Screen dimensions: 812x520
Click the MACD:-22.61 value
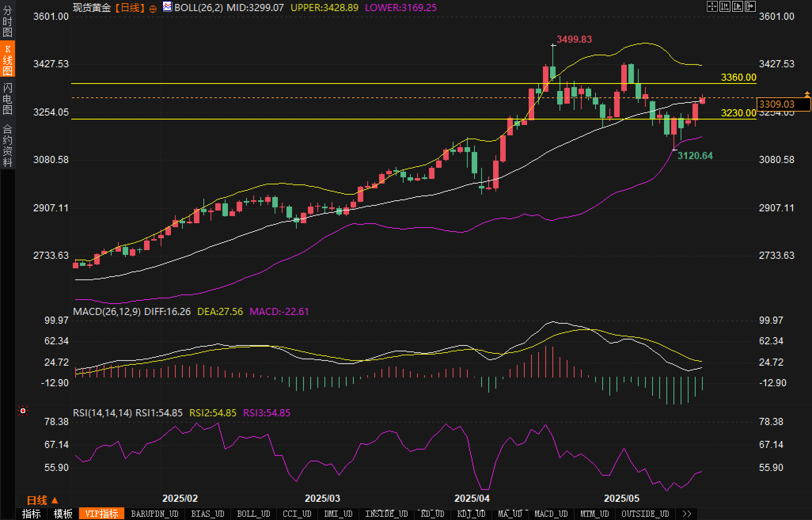279,311
